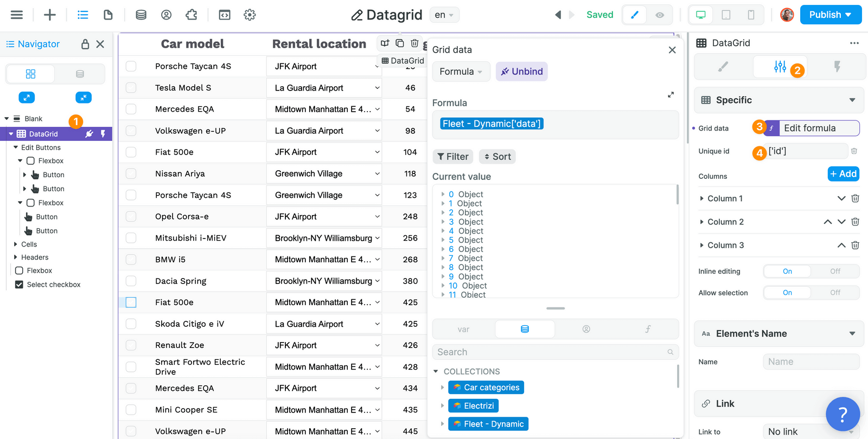
Task: Click the Unbind button
Action: 521,72
